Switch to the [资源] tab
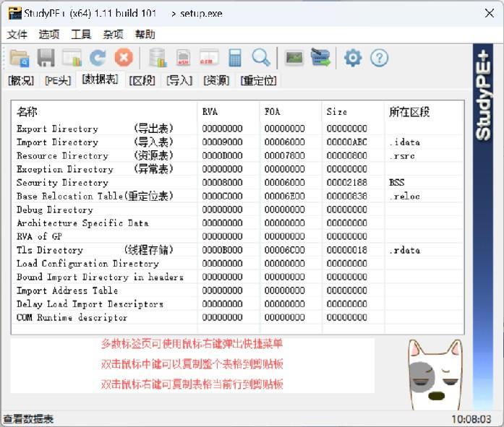The width and height of the screenshot is (504, 427). [216, 81]
